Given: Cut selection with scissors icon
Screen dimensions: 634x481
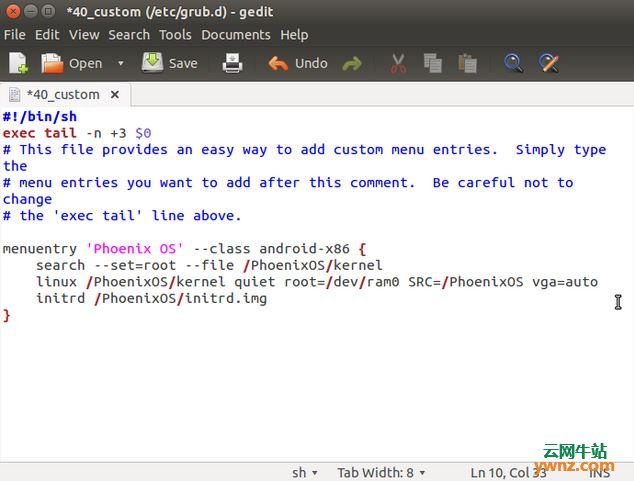Looking at the screenshot, I should point(398,63).
